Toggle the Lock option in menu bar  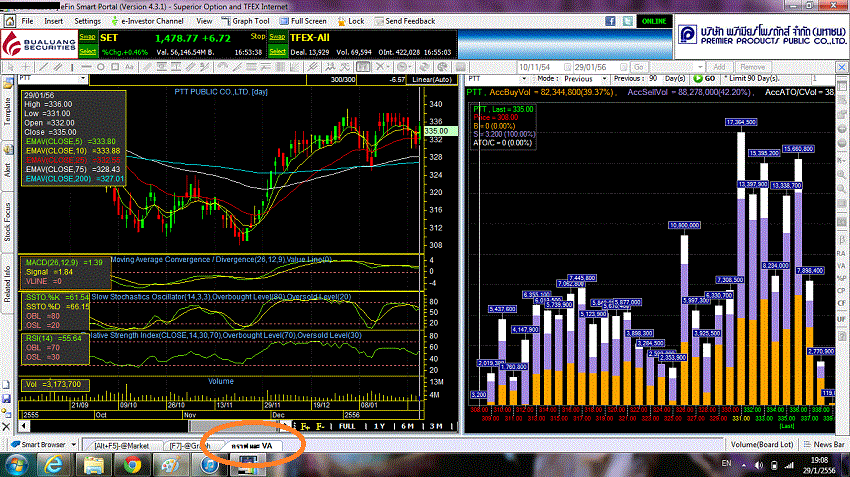coord(351,21)
